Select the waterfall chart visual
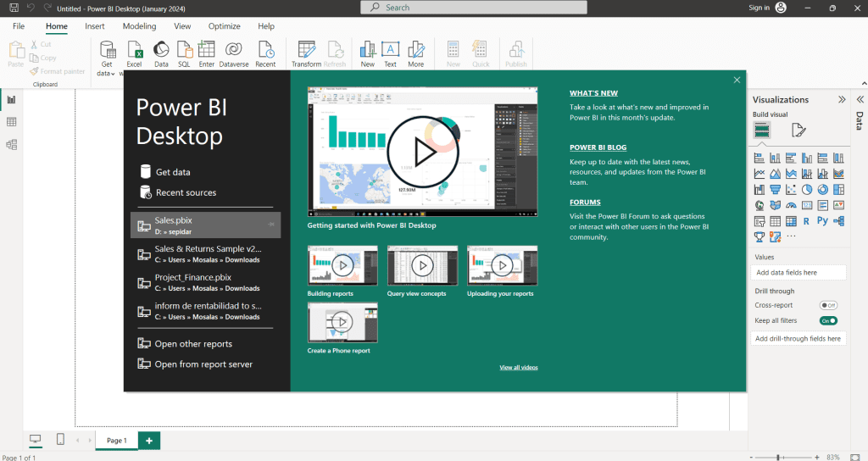Image resolution: width=868 pixels, height=461 pixels. (x=759, y=190)
